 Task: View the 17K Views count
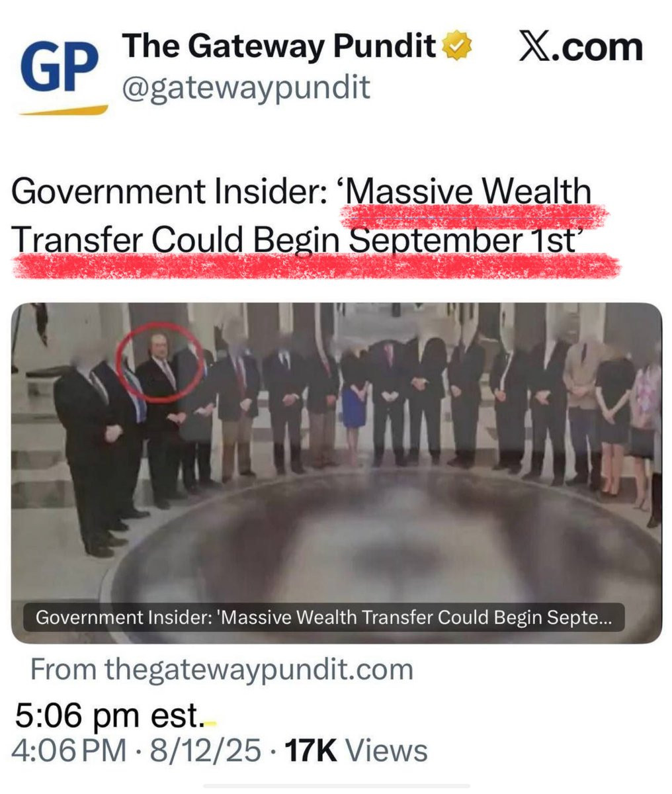click(x=355, y=751)
